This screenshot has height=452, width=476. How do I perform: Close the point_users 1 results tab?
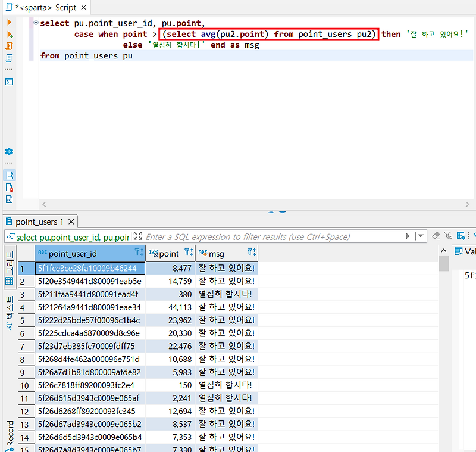71,222
